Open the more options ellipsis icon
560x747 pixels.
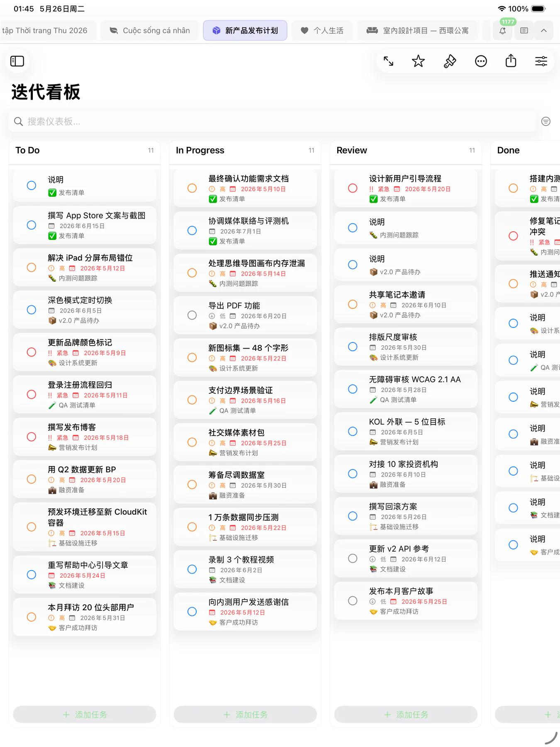(481, 61)
